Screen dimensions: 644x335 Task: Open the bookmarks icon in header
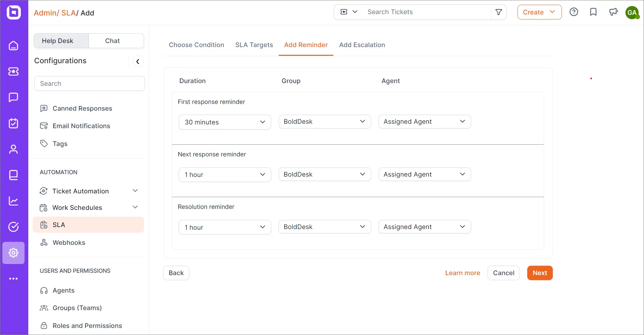point(593,12)
